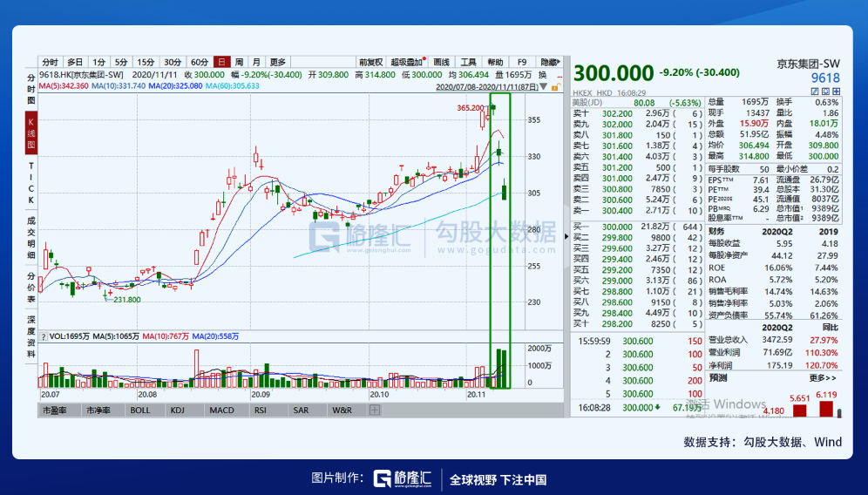
Task: Open 分价表 sidebar tab
Action: [x=31, y=288]
